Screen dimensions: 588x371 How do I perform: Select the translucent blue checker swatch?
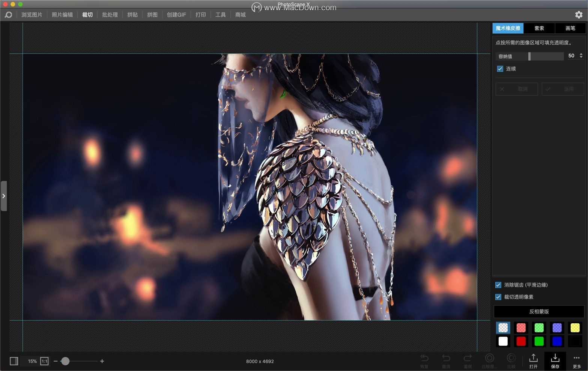pos(557,328)
